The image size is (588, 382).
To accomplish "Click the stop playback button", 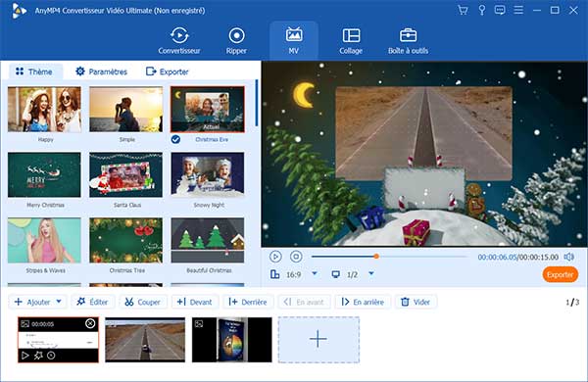I will point(296,257).
